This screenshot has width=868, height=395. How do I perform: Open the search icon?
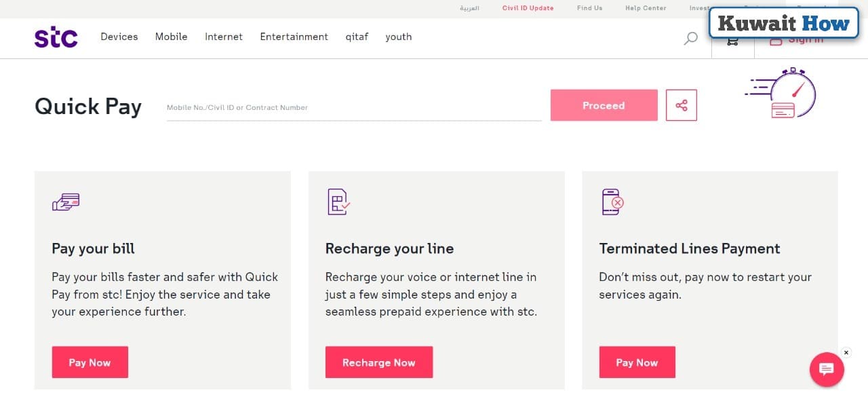click(x=690, y=39)
